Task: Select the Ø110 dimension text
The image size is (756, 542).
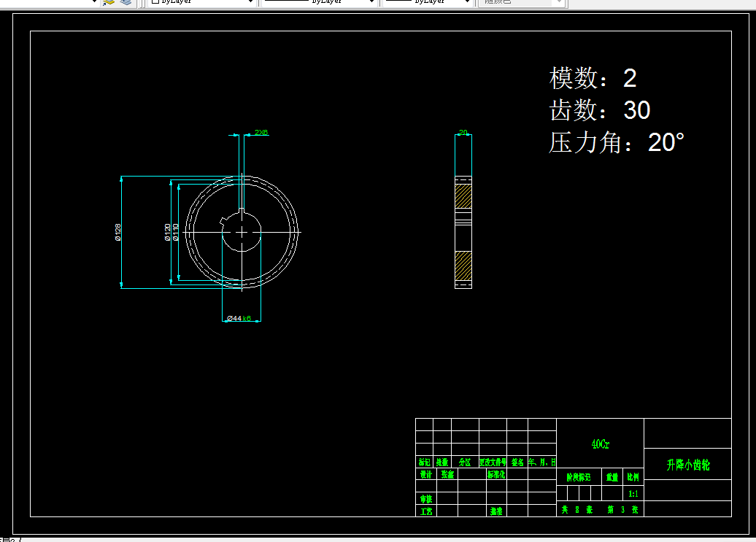Action: (175, 232)
